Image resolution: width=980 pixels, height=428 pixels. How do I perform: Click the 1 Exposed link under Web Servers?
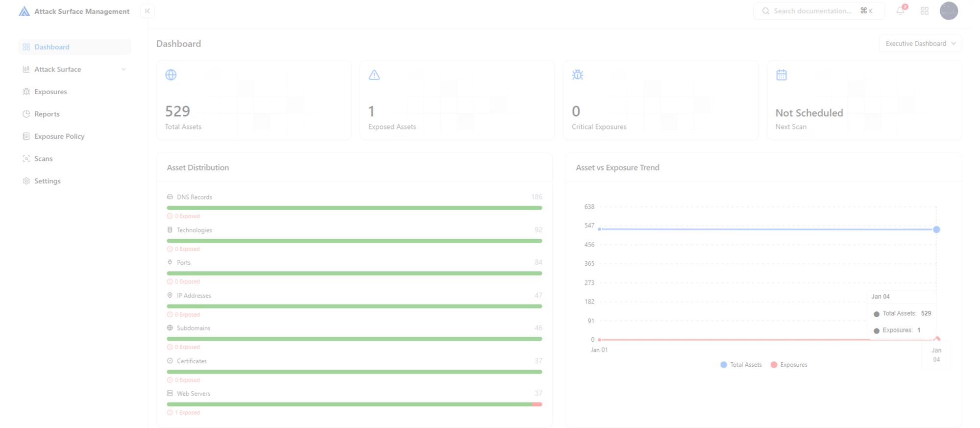point(187,413)
